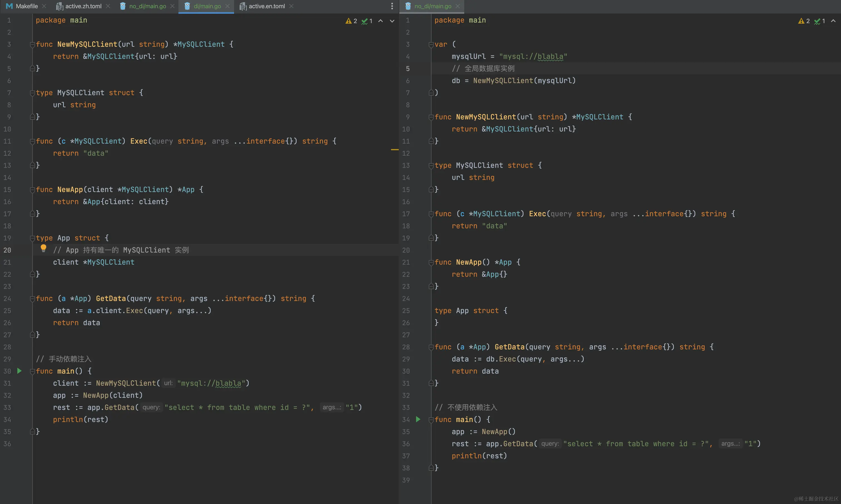841x504 pixels.
Task: Fold the NewApp function in the right editor
Action: click(431, 262)
